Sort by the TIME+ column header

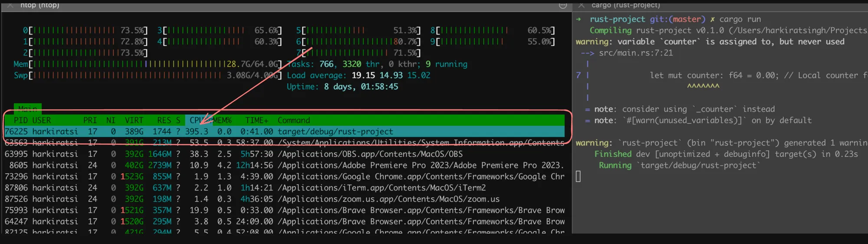[256, 120]
